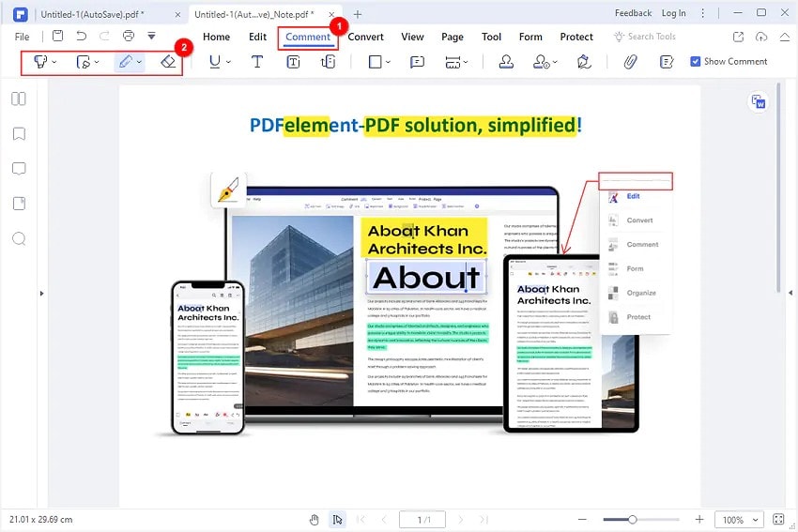Select the Signature tool
This screenshot has height=532, width=798.
tap(584, 62)
